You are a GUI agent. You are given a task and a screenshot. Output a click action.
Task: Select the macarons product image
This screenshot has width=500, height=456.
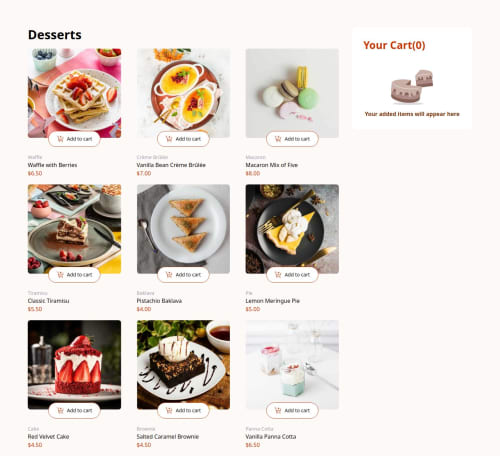click(292, 93)
